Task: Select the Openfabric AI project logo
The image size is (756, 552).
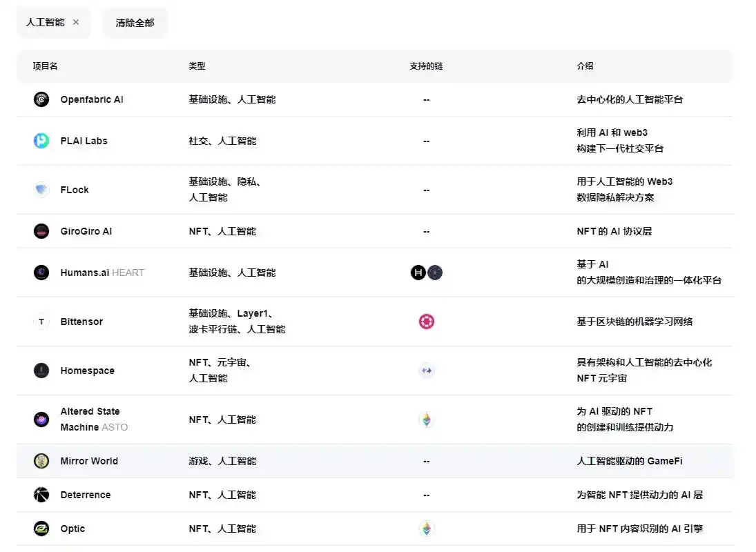Action: click(41, 99)
